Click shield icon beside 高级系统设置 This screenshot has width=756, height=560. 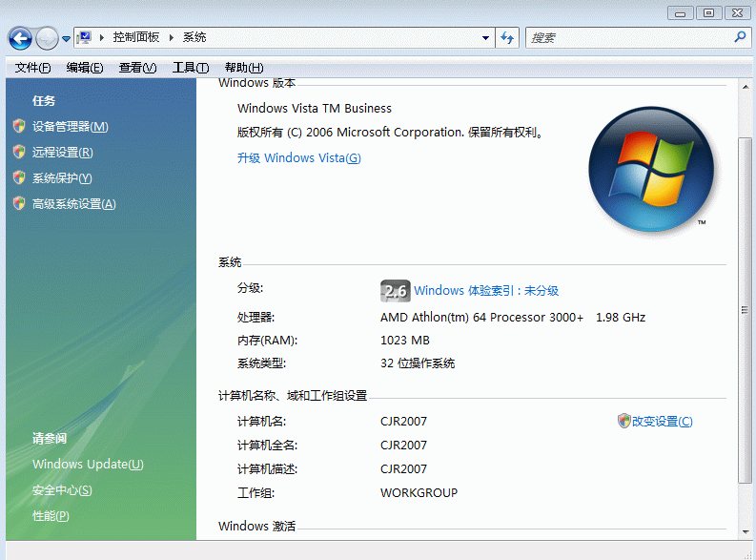tap(19, 203)
